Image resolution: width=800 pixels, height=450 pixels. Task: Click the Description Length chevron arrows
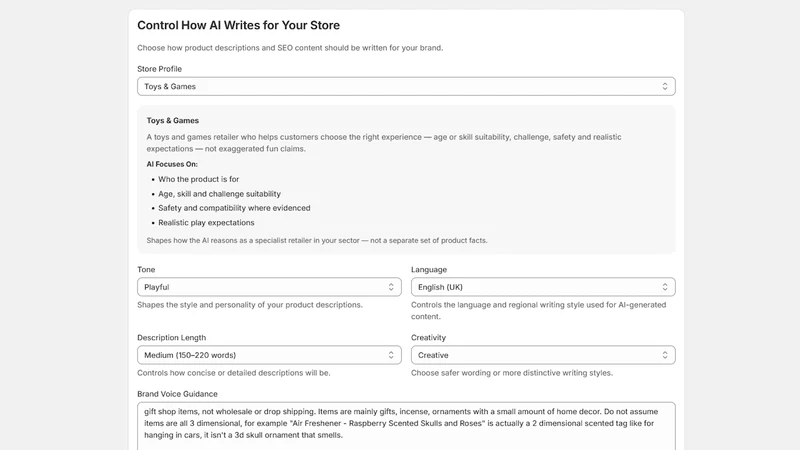coord(391,355)
